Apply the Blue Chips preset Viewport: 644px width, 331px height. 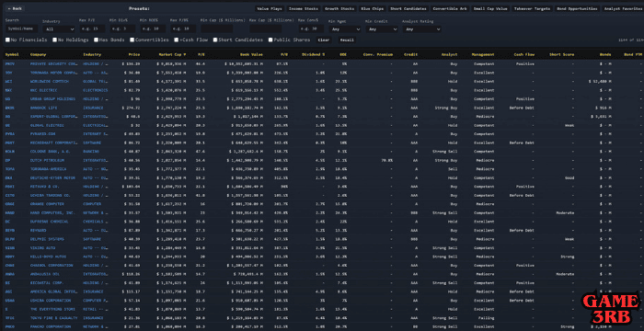(x=372, y=8)
